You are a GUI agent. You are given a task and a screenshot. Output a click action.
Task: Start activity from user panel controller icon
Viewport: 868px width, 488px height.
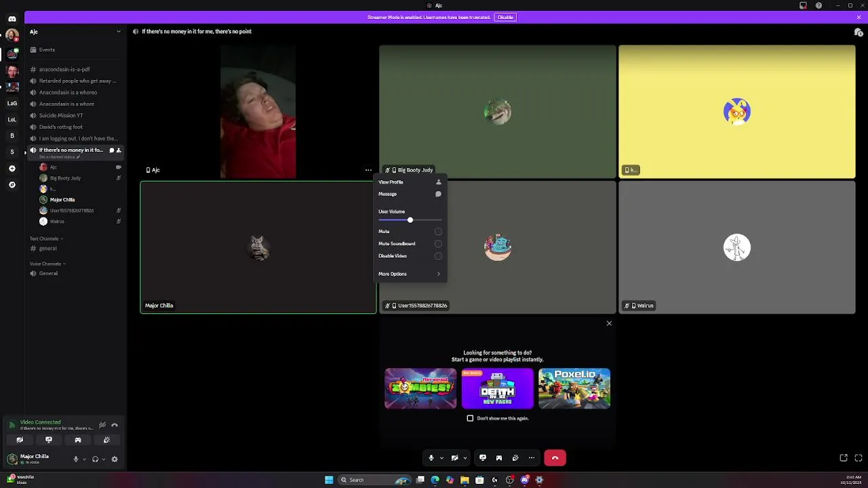click(78, 440)
